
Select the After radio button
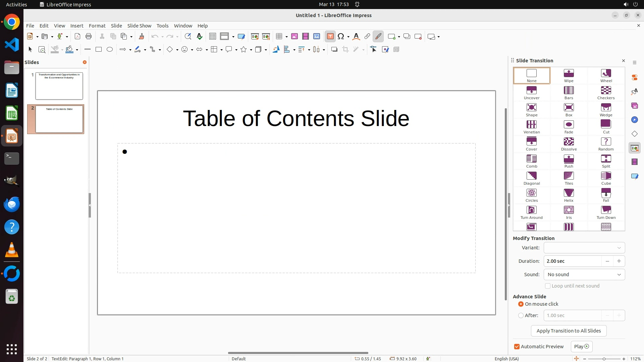[521, 315]
